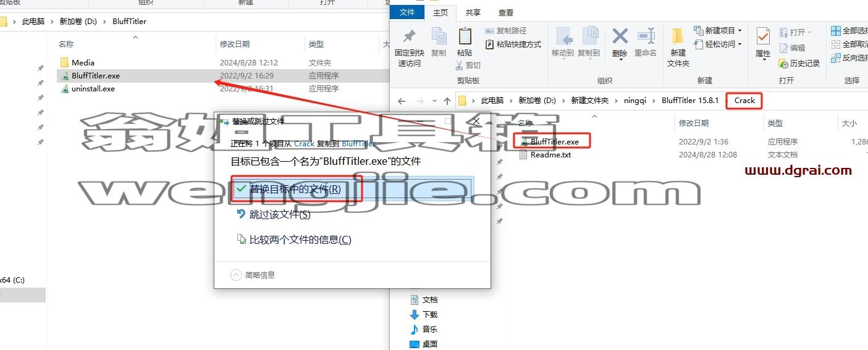Open the Easy access (轻松访问) dropdown

coord(718,44)
